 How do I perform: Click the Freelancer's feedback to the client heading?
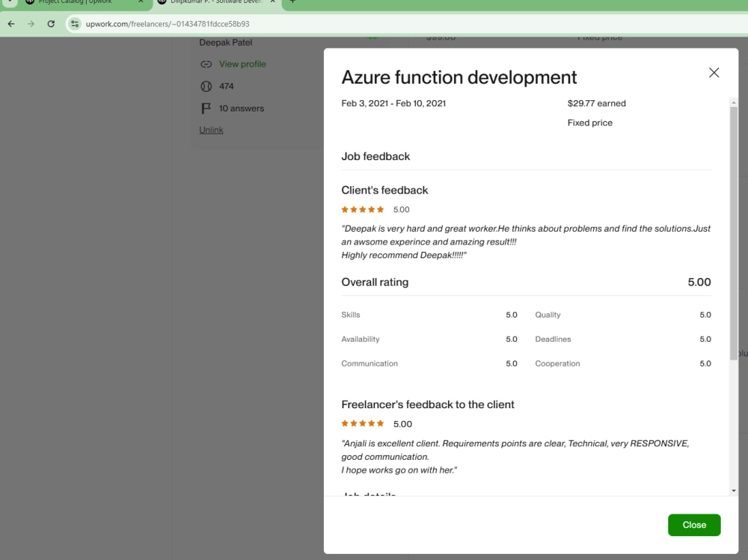tap(427, 404)
